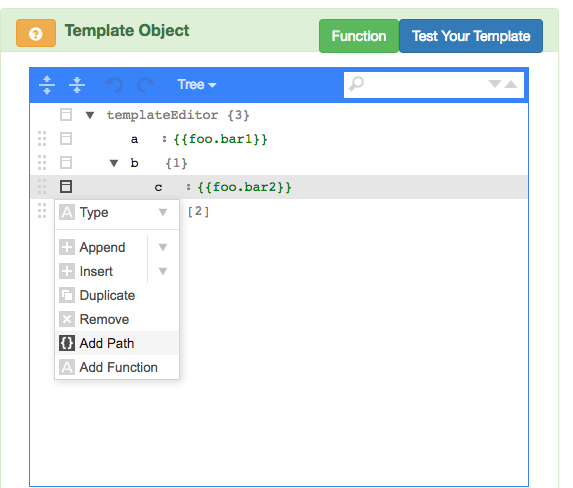Jump to previous search result arrow
The width and height of the screenshot is (573, 488).
tap(511, 84)
